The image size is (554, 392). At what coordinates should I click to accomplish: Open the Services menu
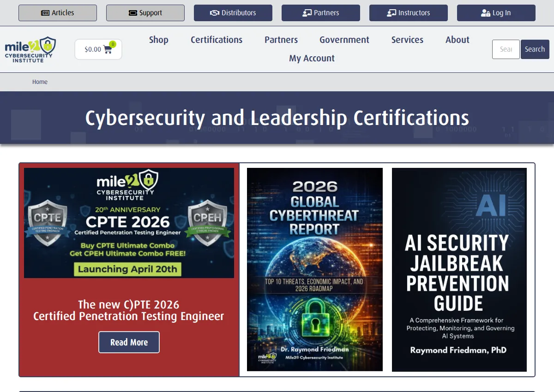407,40
